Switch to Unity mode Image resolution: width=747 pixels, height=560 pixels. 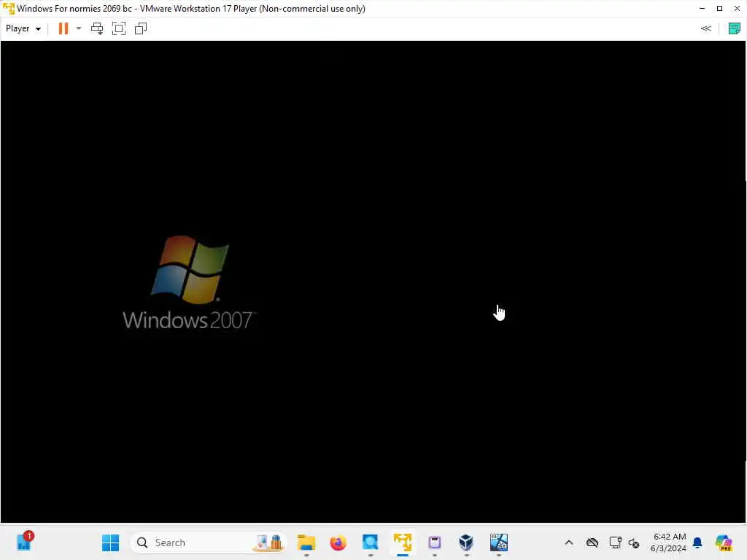[x=141, y=28]
